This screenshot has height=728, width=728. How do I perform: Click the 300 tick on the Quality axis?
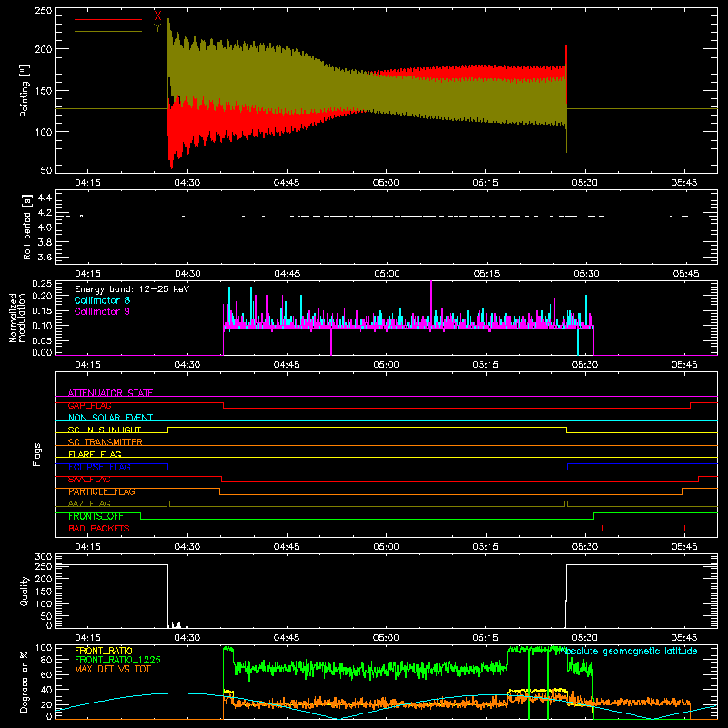(44, 557)
